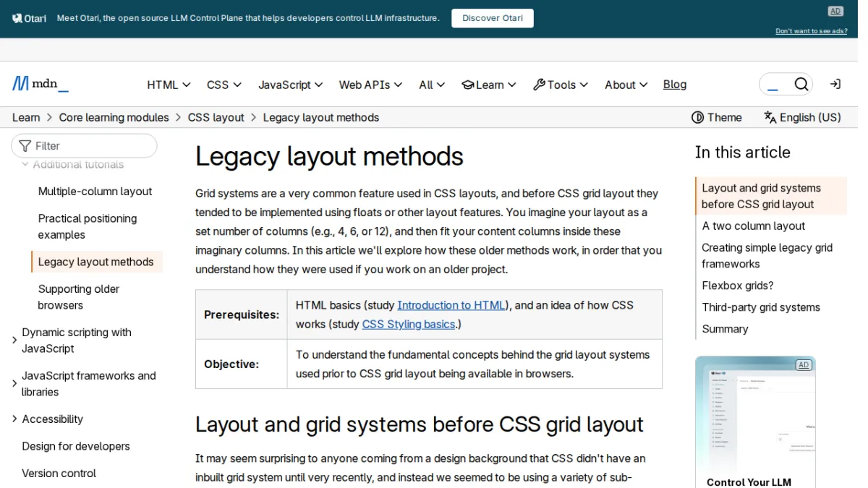Expand the Accessibility section
868x488 pixels.
pos(14,419)
